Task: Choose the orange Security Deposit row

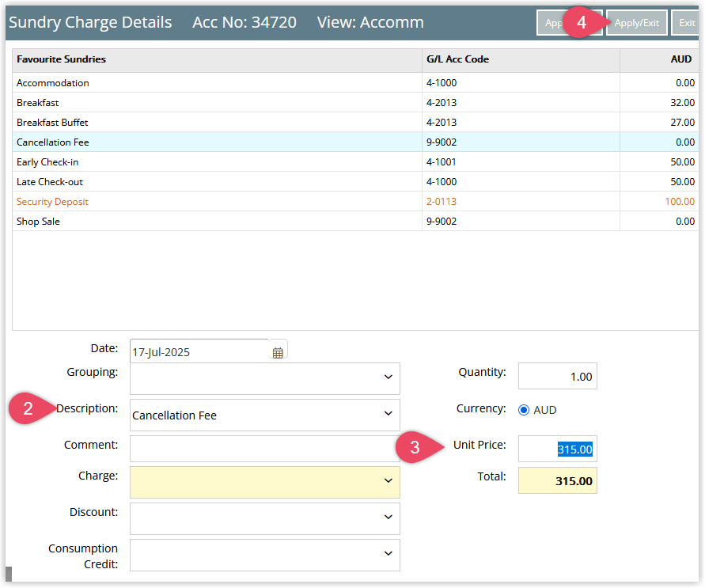Action: [355, 201]
